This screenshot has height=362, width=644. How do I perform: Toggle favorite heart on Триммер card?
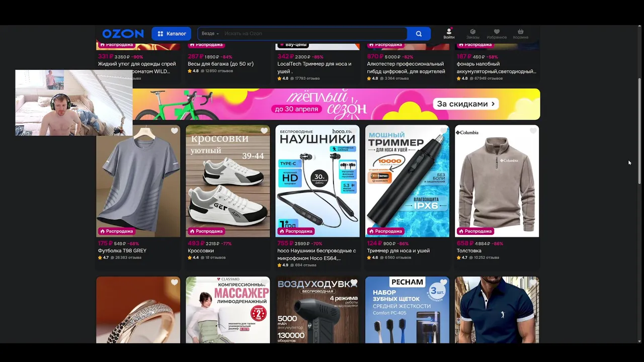443,131
